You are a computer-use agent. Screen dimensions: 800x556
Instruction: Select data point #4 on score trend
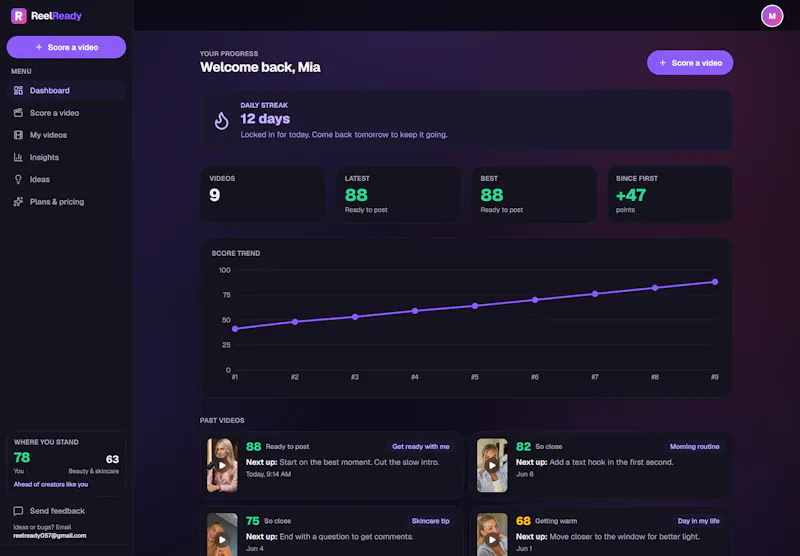point(415,311)
